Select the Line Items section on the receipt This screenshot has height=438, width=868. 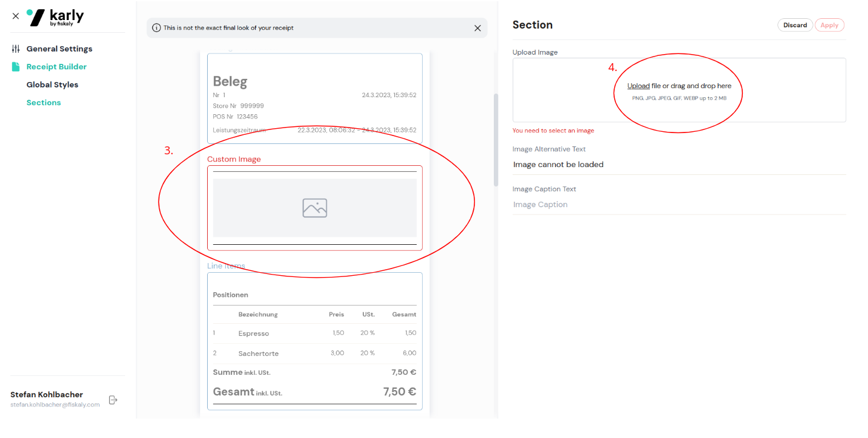pyautogui.click(x=315, y=340)
